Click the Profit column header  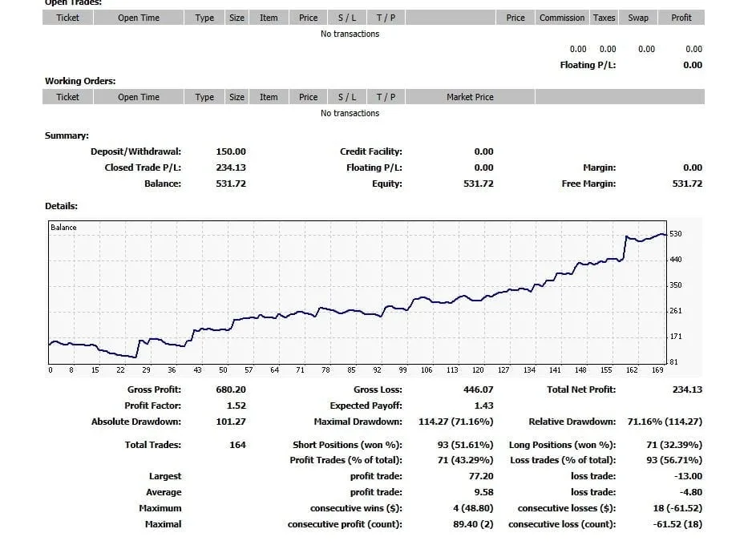681,17
